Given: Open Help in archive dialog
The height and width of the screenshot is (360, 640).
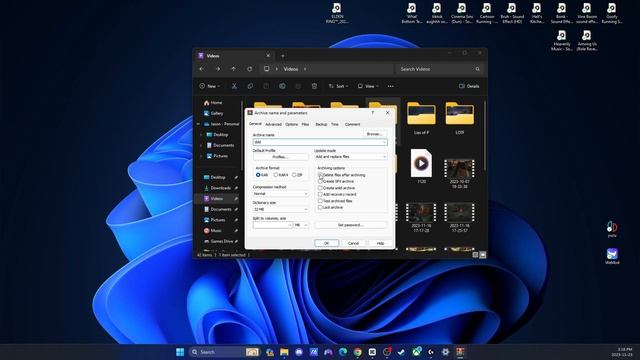Looking at the screenshot, I should point(380,243).
